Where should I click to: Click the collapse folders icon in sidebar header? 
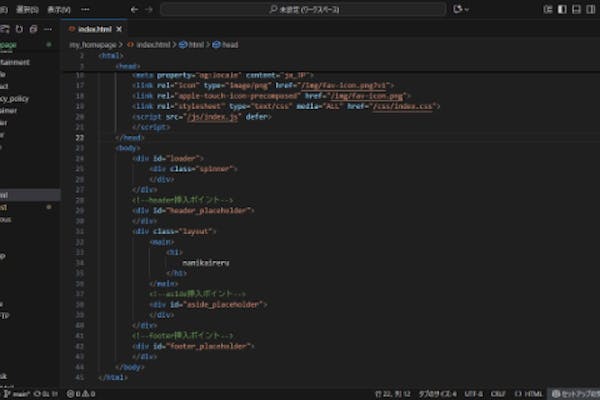pyautogui.click(x=33, y=29)
